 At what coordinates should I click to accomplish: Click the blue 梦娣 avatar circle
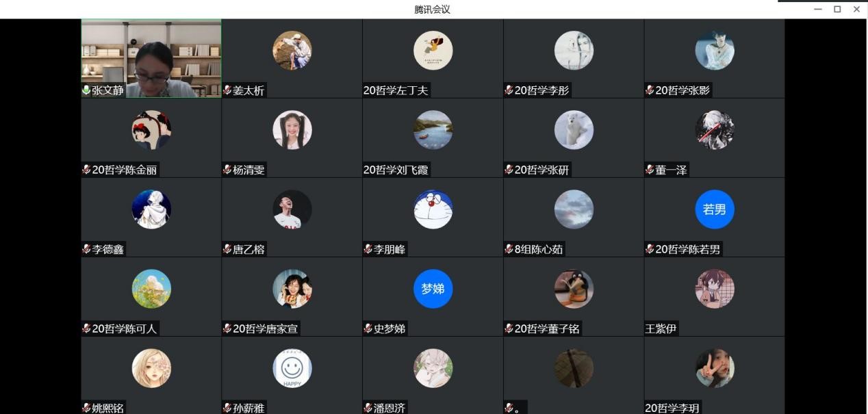click(433, 289)
